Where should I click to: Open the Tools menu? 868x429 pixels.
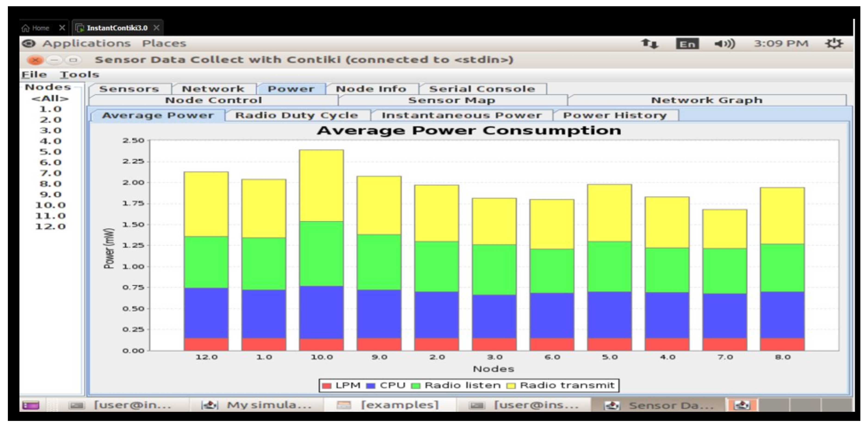point(80,74)
